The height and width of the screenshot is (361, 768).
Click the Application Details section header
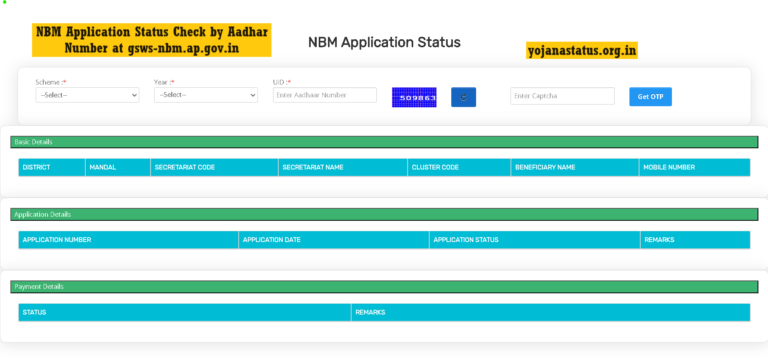(x=384, y=215)
